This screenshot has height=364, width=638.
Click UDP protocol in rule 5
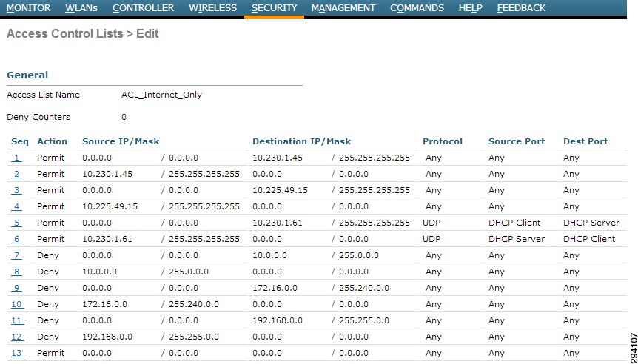[432, 223]
